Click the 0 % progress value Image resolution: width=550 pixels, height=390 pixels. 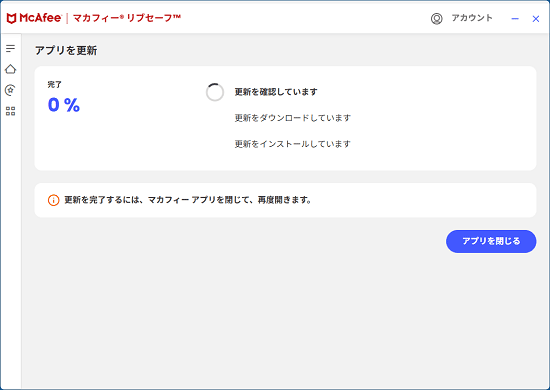click(64, 105)
